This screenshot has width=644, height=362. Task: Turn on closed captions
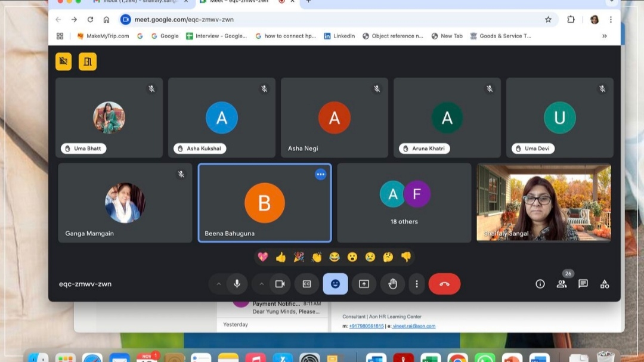click(307, 284)
